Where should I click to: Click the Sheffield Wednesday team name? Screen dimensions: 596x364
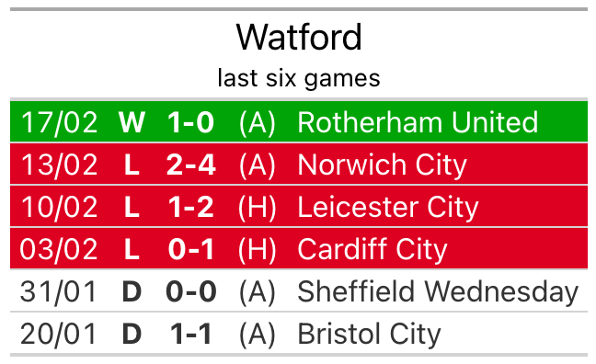[438, 291]
